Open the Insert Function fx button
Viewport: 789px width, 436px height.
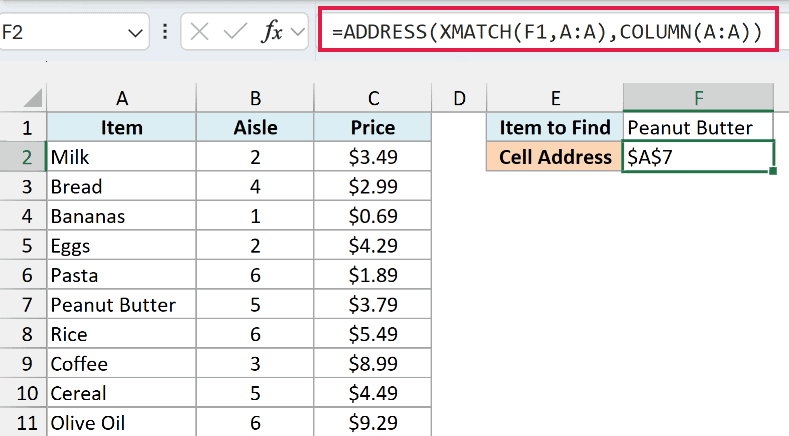point(272,32)
